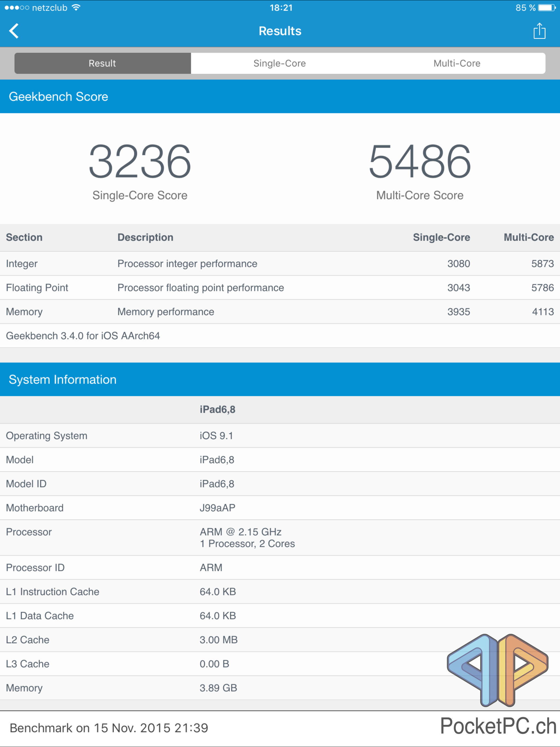
Task: Tap the L2 Cache value 3.00 MB
Action: coord(218,640)
